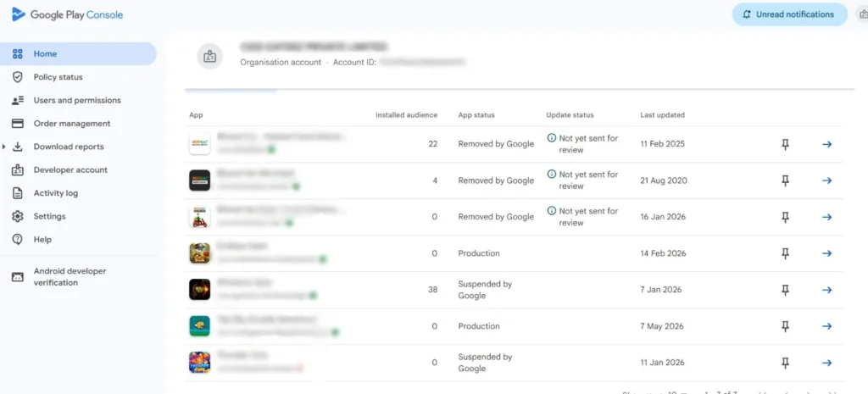This screenshot has height=394, width=868.
Task: Click the installed audience value 22
Action: (x=432, y=144)
